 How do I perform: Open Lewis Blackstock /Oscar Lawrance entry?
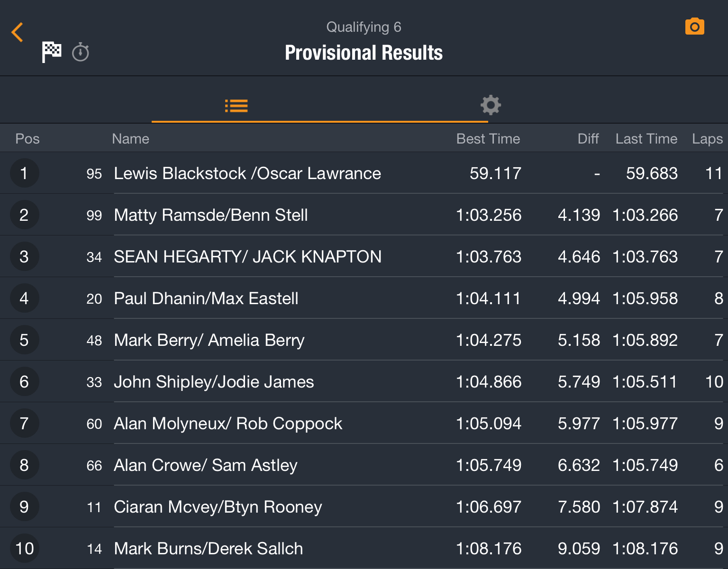pos(364,173)
